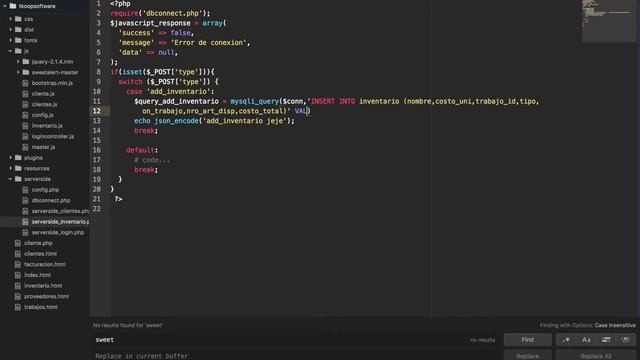Viewport: 640px width, 360px height.
Task: Click the 'no results' counter label
Action: 482,340
